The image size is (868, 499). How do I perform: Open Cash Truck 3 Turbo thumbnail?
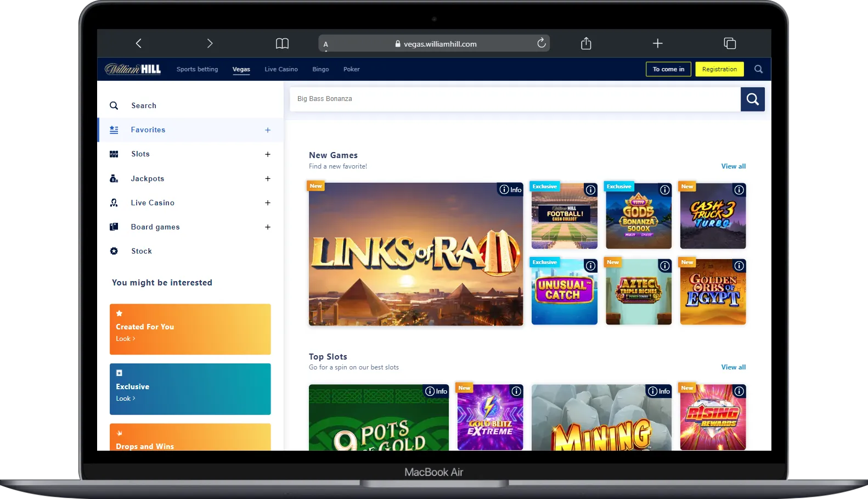[713, 216]
